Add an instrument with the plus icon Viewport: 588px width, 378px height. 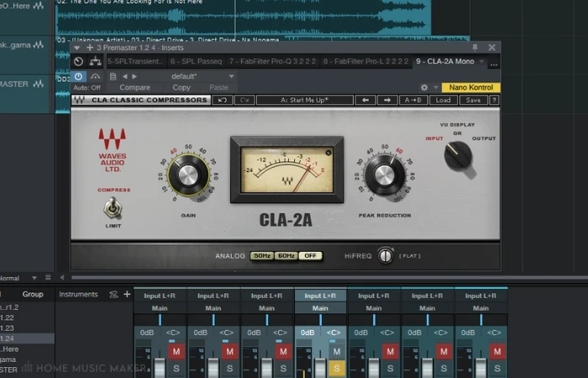(127, 294)
